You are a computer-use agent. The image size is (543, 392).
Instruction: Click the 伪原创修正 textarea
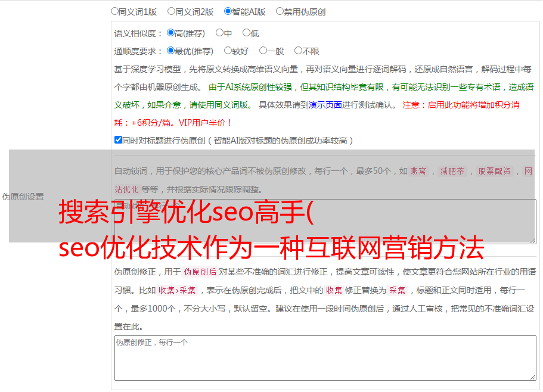tap(325, 358)
